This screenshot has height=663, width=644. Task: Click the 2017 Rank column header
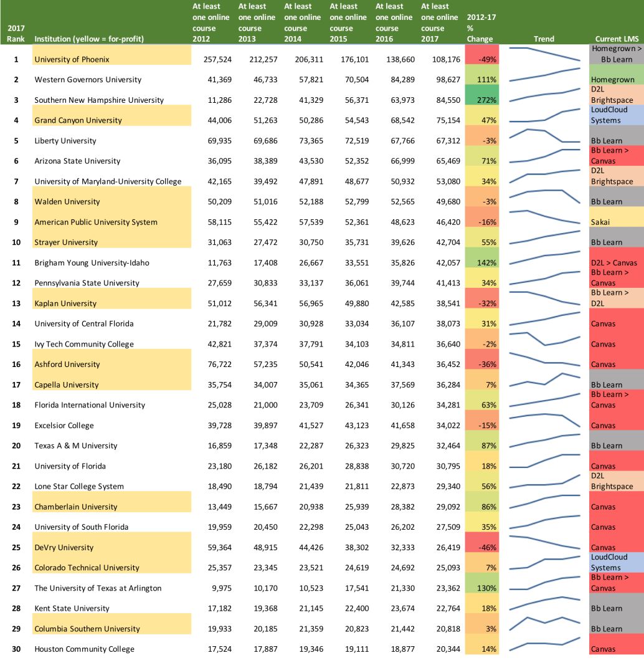point(16,34)
